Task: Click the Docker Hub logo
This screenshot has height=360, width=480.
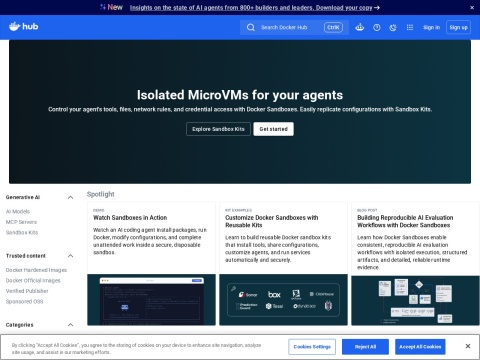Action: 24,26
